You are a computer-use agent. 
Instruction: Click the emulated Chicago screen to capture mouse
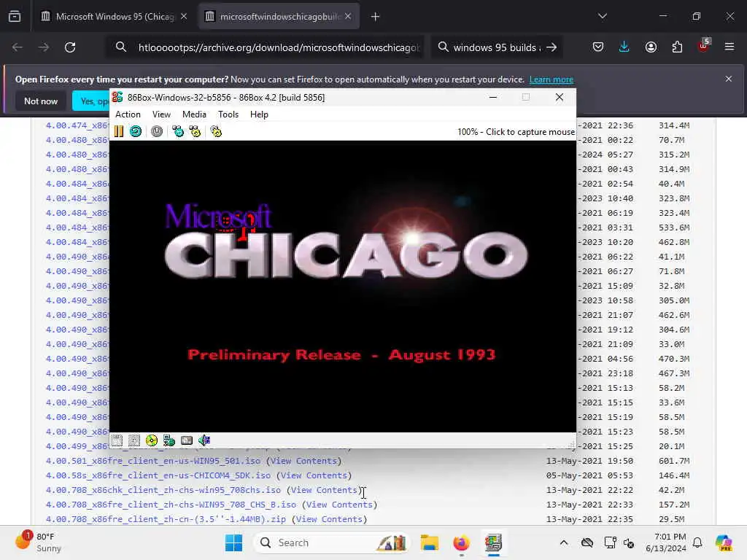[343, 286]
